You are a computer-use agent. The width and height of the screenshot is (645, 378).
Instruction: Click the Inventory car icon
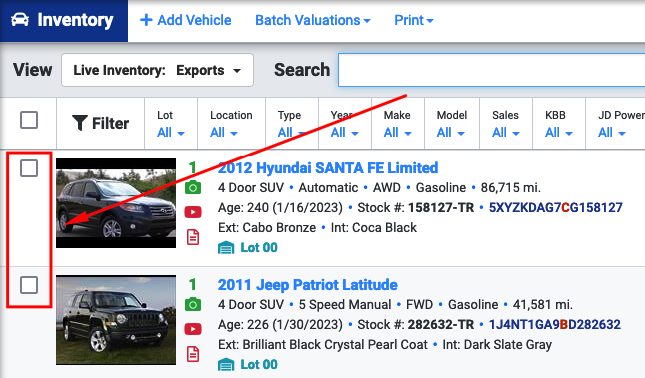point(20,20)
